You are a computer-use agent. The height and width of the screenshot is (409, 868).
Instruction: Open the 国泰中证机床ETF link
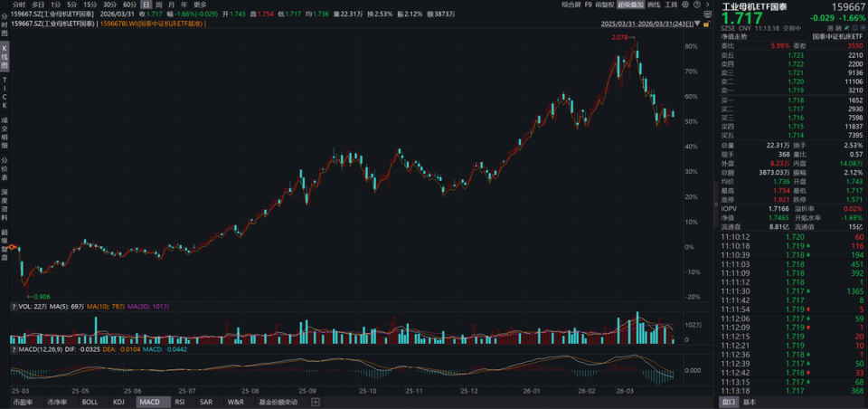pyautogui.click(x=837, y=36)
